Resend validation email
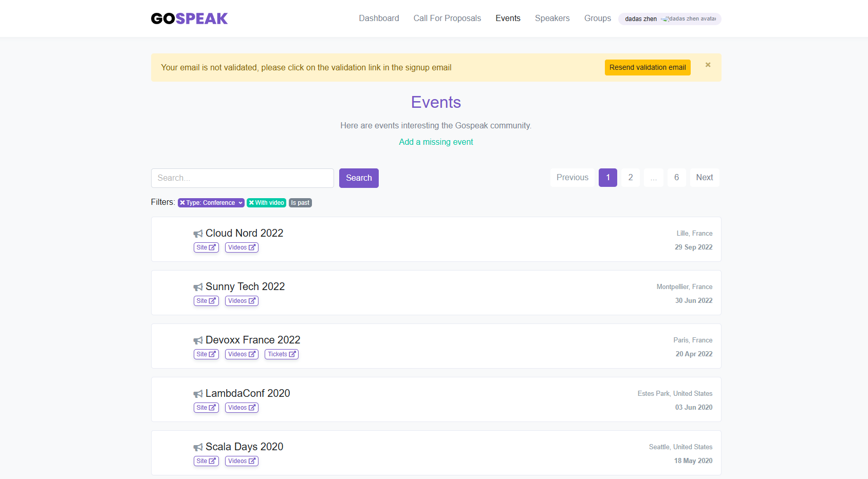This screenshot has width=868, height=479. pos(648,67)
